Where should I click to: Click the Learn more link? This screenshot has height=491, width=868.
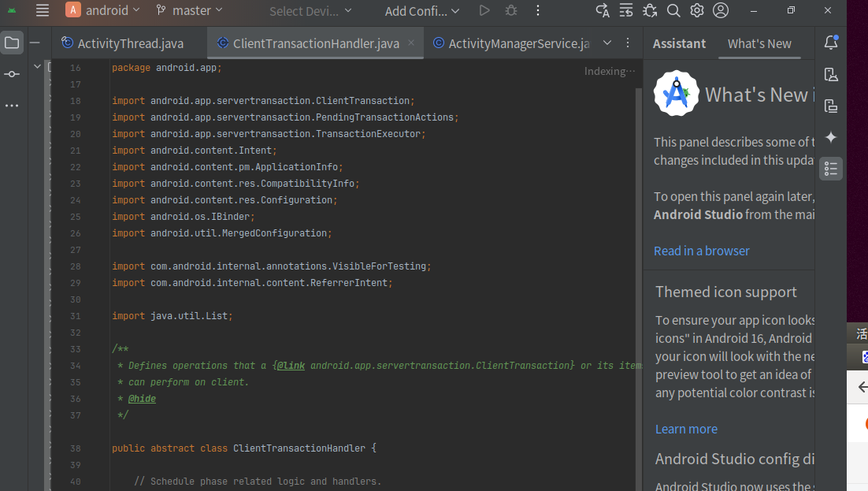[x=686, y=429]
